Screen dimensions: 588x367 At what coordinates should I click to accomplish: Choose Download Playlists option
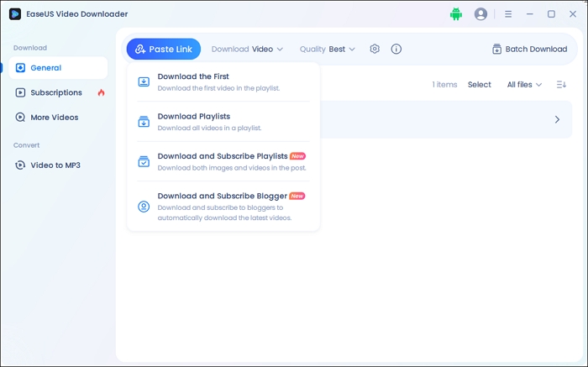pos(223,122)
